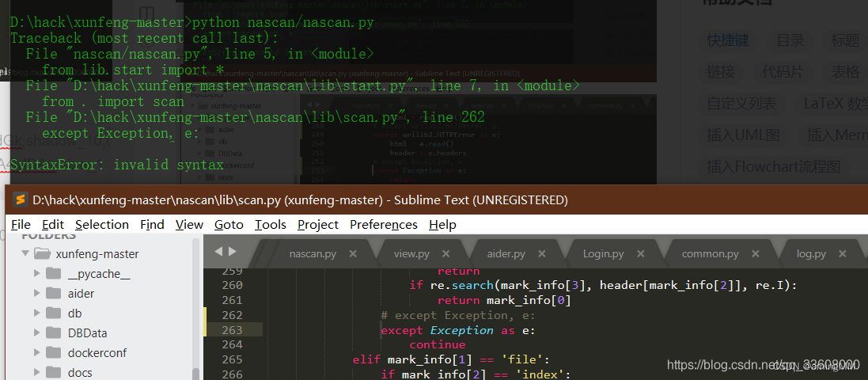Open the Help menu
The image size is (868, 380).
click(442, 224)
